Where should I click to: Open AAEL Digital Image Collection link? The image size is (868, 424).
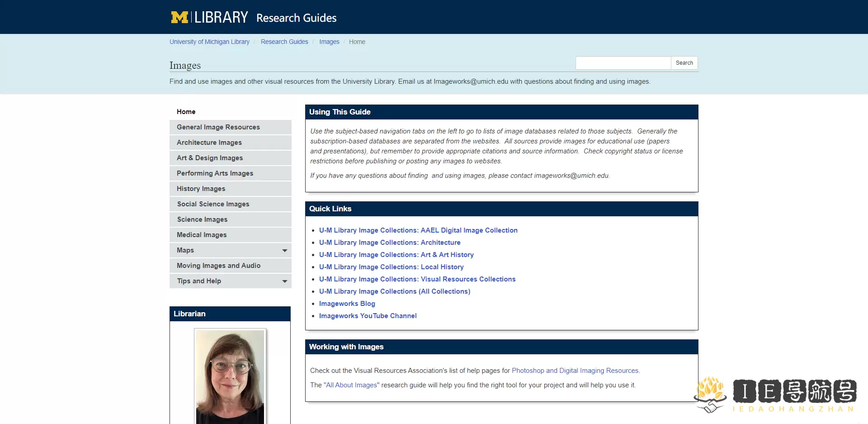coord(418,230)
